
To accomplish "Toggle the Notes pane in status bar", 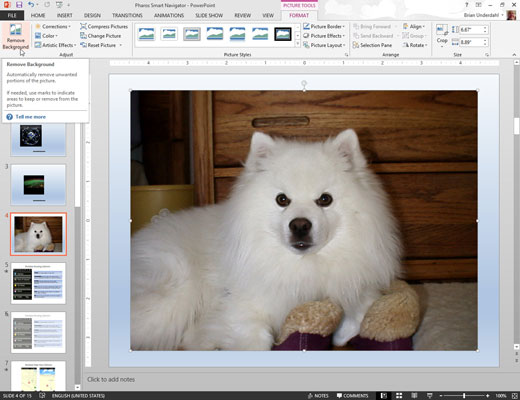I will tap(318, 396).
